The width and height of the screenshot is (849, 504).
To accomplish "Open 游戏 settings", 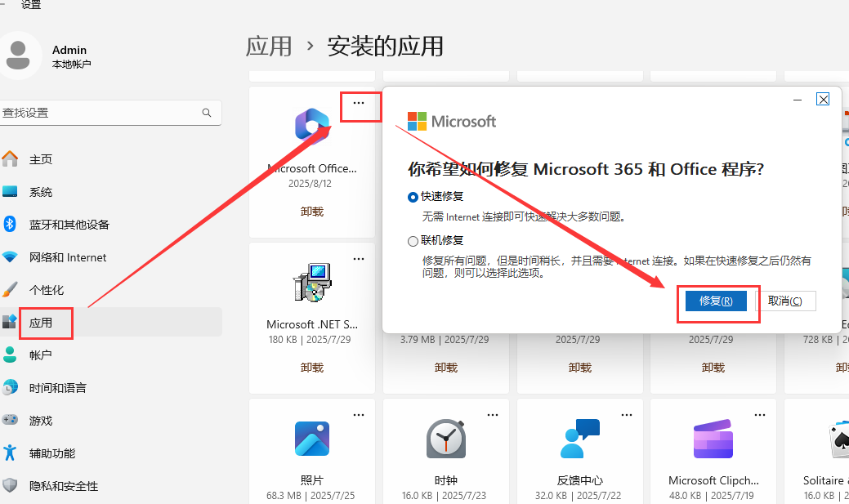I will click(41, 421).
